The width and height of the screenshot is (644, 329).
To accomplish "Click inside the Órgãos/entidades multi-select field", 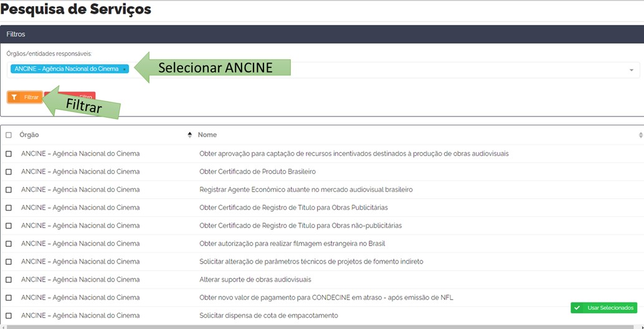I will (374, 70).
